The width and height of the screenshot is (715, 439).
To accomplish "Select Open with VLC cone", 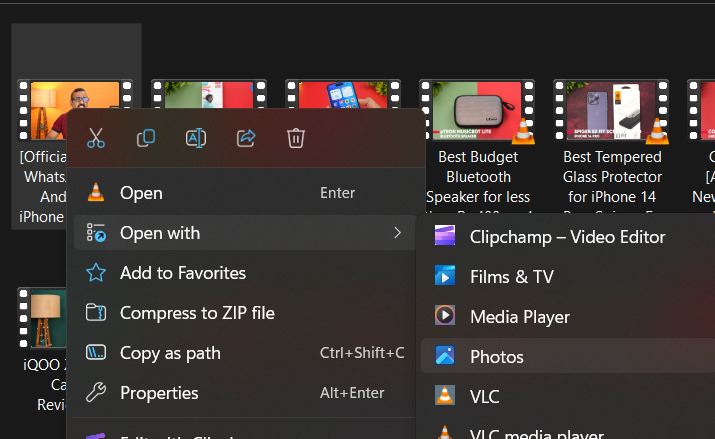I will click(245, 193).
